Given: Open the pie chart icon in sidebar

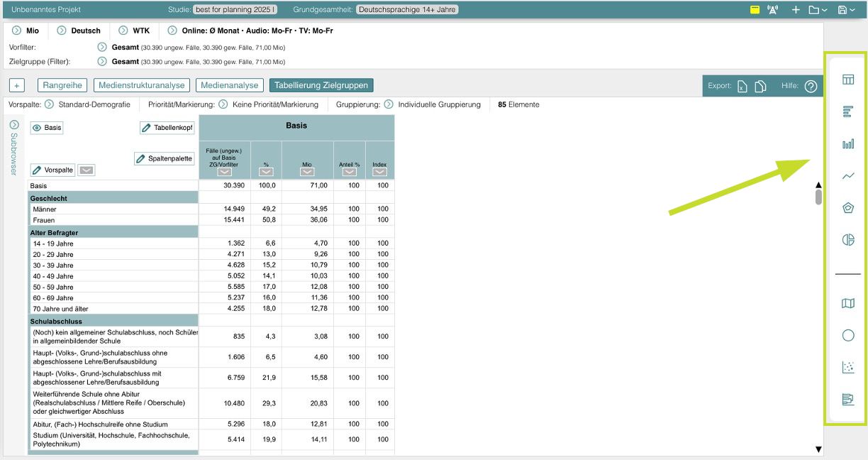Looking at the screenshot, I should [x=847, y=240].
